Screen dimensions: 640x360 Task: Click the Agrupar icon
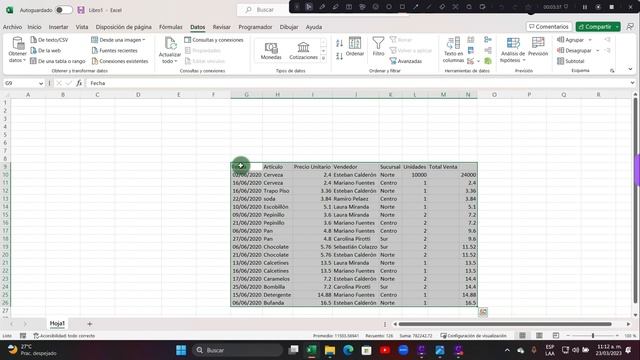coord(561,40)
